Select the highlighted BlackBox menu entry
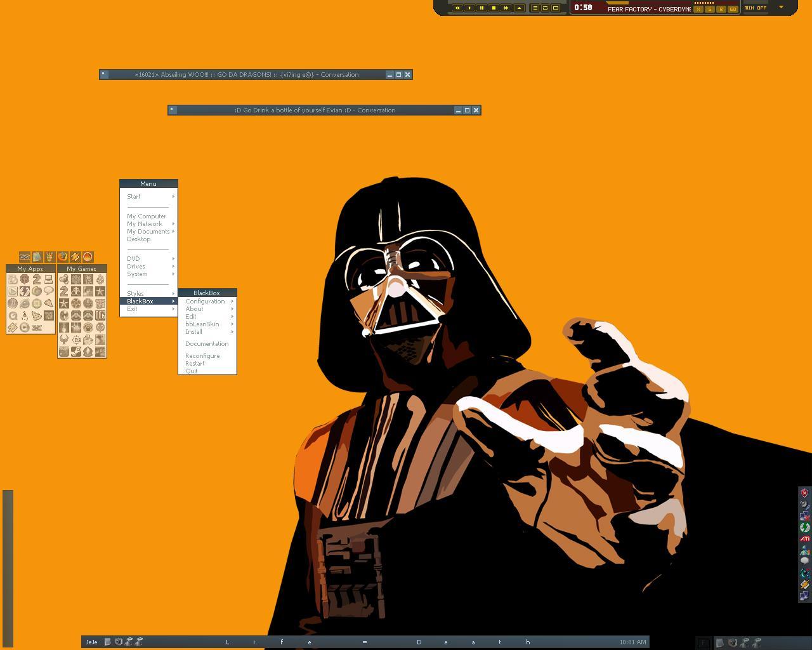812x650 pixels. (148, 302)
